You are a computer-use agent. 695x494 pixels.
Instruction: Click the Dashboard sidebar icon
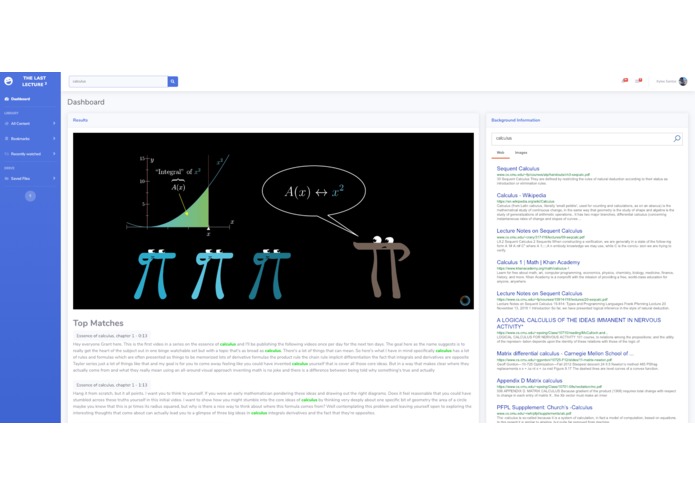(x=7, y=99)
